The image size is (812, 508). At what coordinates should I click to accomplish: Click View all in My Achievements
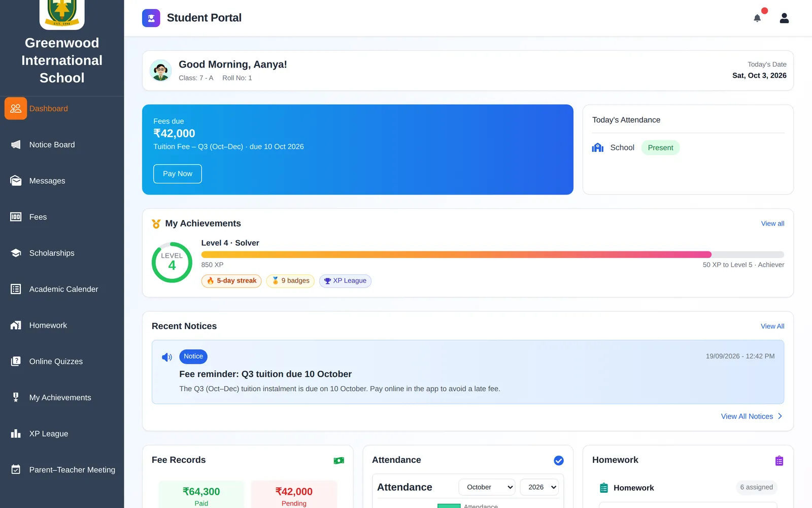[x=772, y=224]
